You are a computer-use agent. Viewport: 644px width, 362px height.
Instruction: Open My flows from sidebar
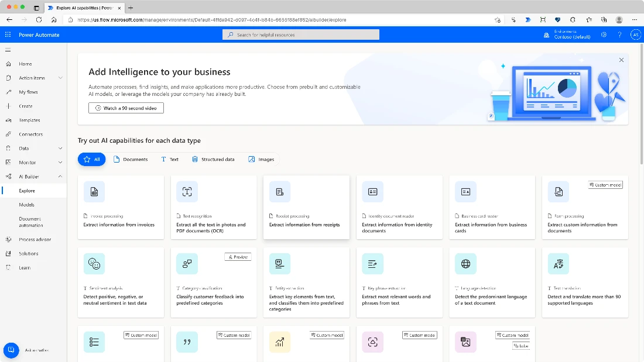tap(28, 92)
